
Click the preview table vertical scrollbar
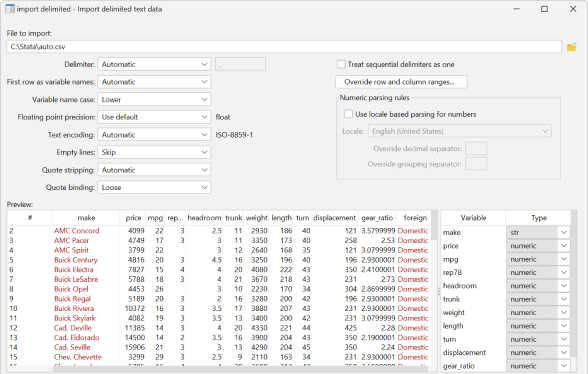click(434, 289)
